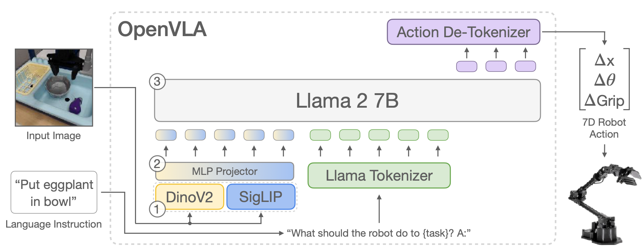Click the OpenVLA title text

pos(162,29)
